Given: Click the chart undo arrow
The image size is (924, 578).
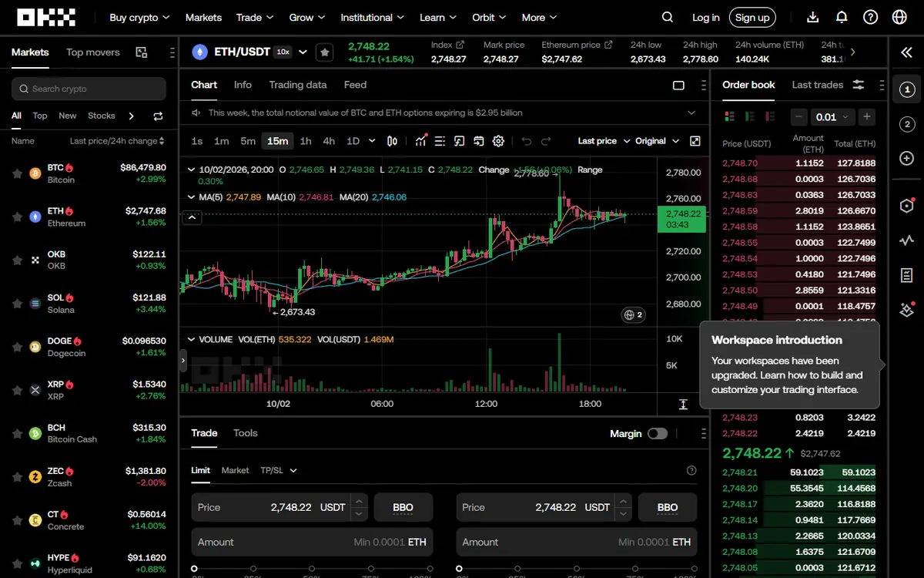Looking at the screenshot, I should click(x=527, y=141).
